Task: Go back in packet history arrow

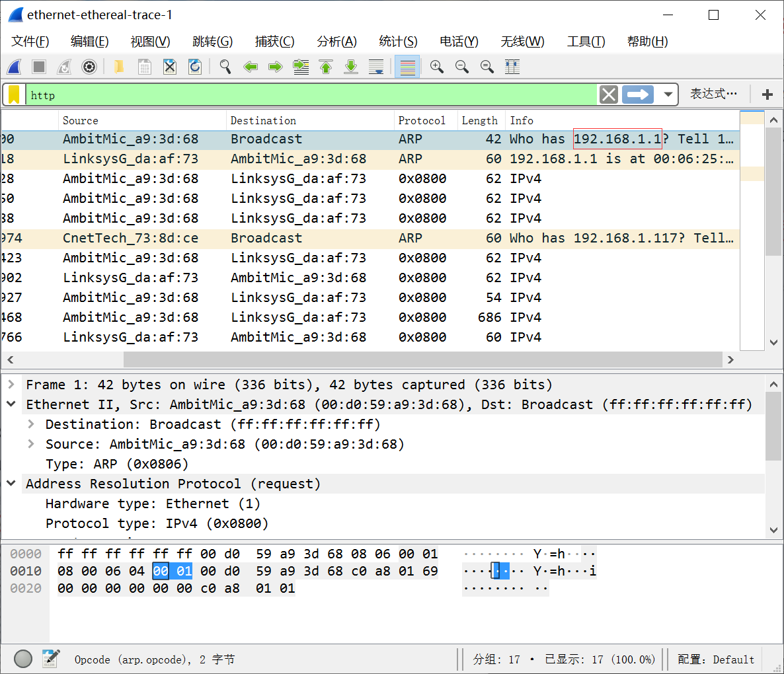Action: pos(251,67)
